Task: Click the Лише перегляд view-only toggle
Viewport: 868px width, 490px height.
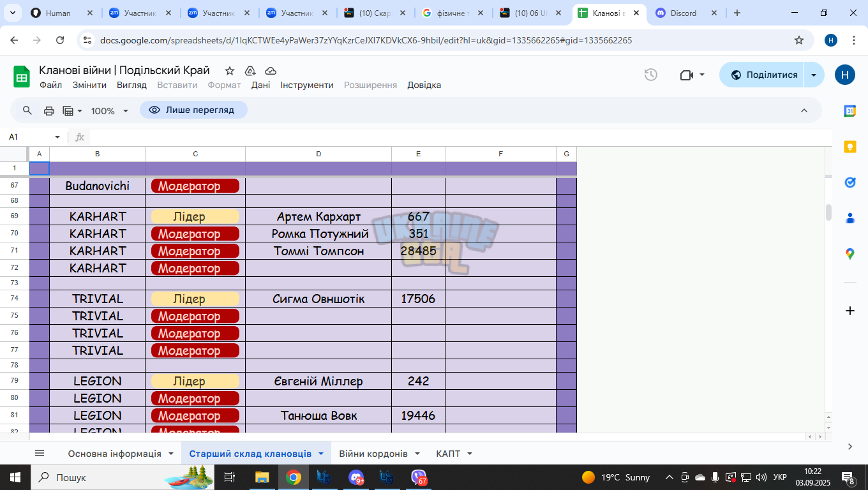Action: [193, 110]
